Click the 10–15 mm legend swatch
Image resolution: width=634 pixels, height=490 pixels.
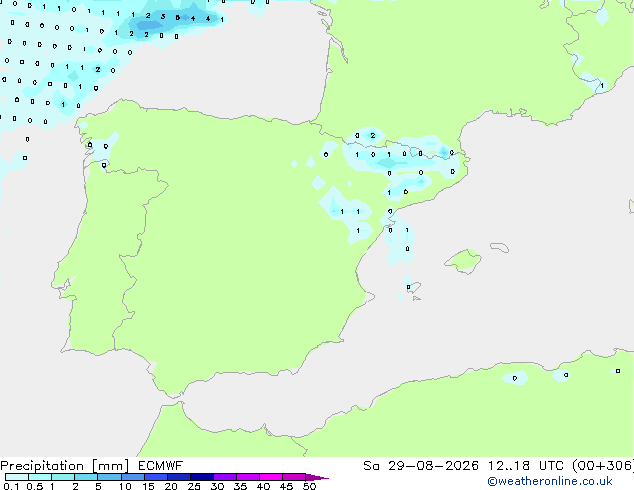click(x=132, y=477)
